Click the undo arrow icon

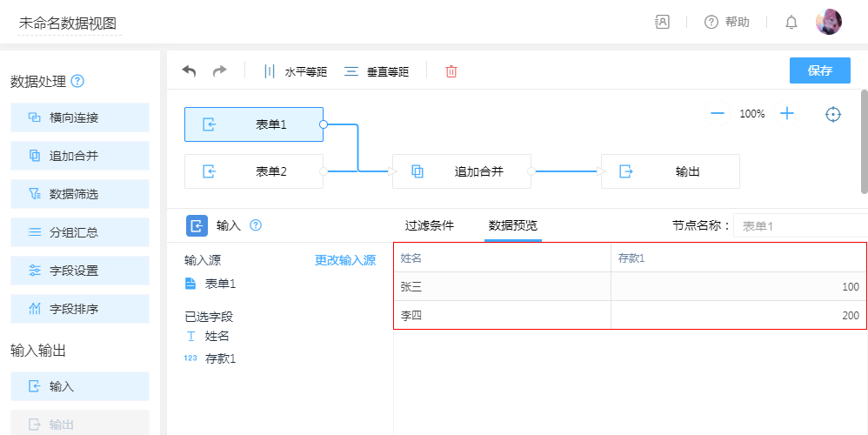click(189, 71)
